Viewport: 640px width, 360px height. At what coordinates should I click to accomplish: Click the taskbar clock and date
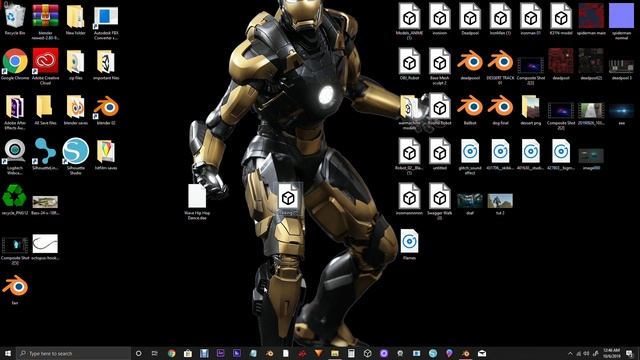(x=611, y=353)
